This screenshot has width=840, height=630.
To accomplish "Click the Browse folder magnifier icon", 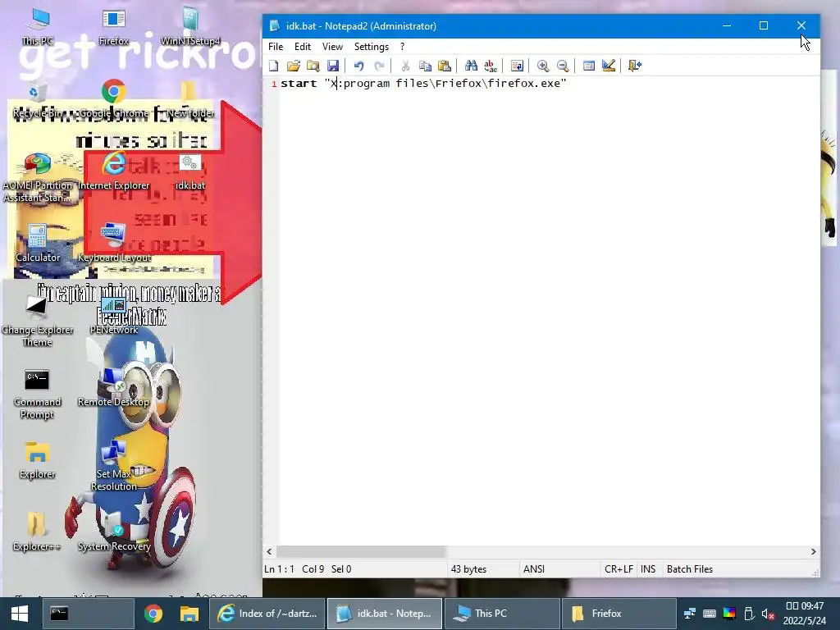I will point(313,66).
